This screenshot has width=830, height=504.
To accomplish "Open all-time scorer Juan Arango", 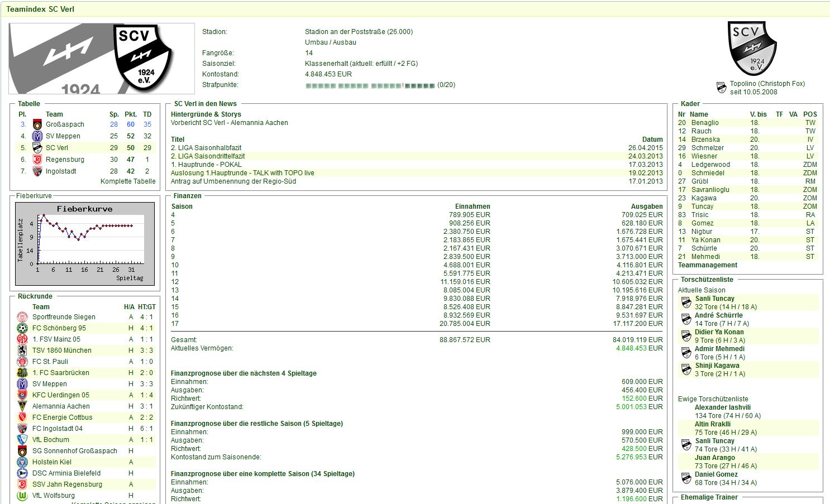I will coord(715,458).
